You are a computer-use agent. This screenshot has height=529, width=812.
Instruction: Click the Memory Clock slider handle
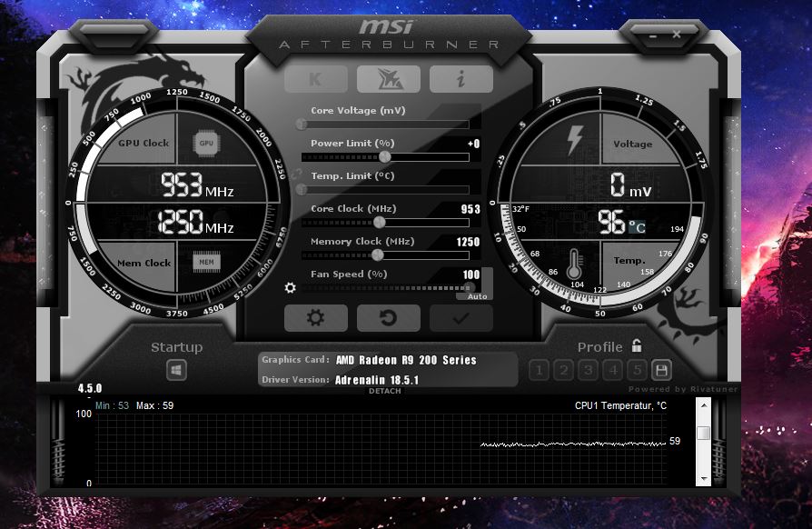click(x=378, y=255)
